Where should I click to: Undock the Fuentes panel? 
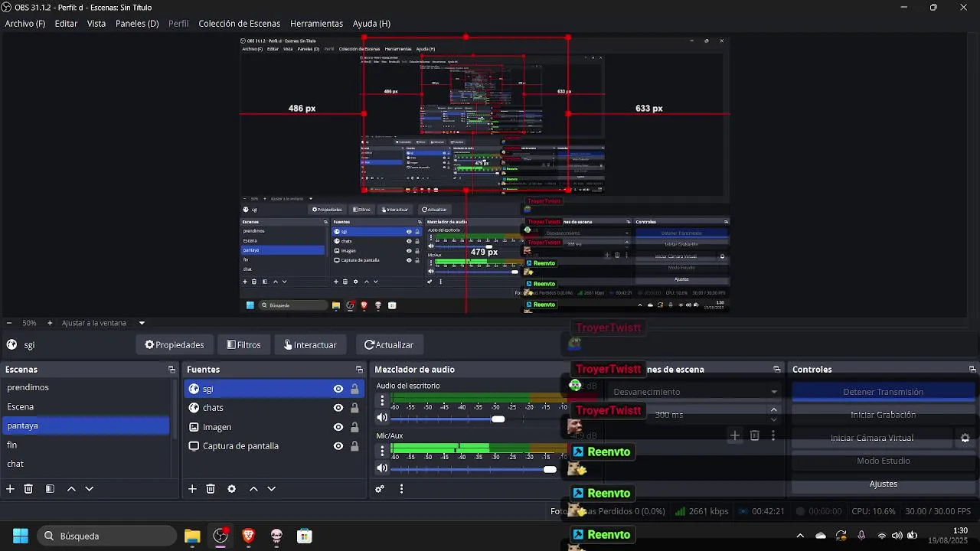click(x=359, y=370)
